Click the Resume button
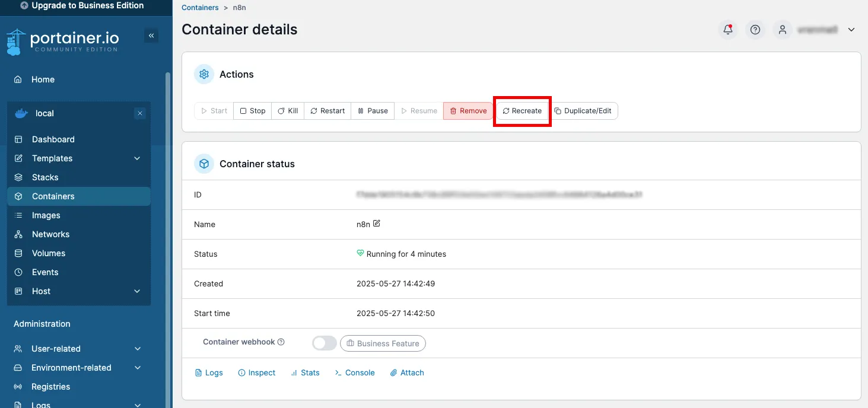Image resolution: width=868 pixels, height=408 pixels. (419, 111)
